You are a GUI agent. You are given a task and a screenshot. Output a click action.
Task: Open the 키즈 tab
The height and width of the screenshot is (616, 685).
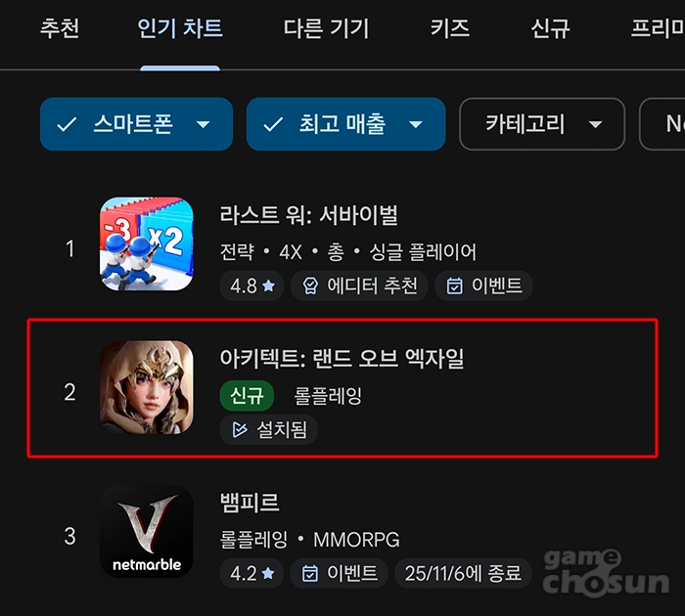point(450,28)
